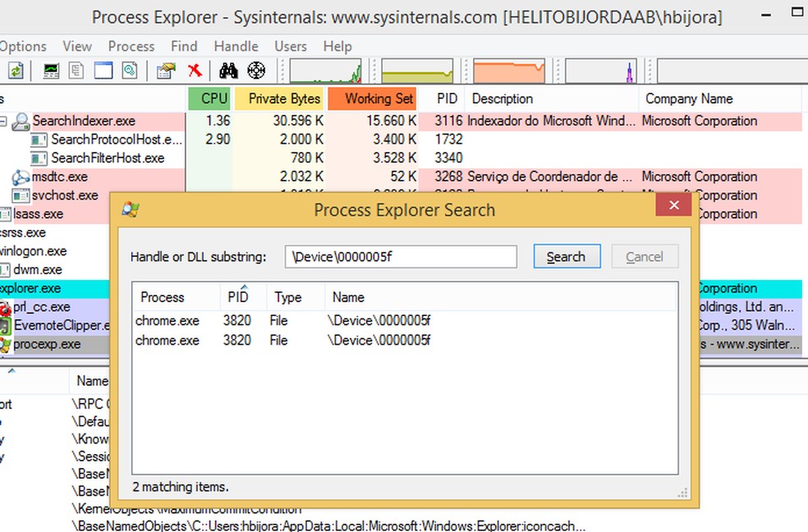
Task: Sort search results by PID column
Action: coord(237,297)
